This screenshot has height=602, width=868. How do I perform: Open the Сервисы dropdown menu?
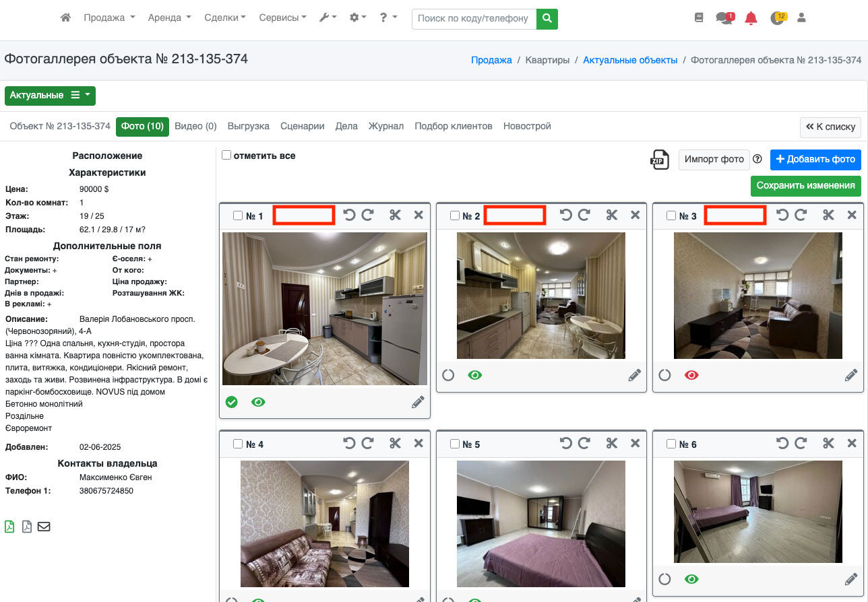click(282, 18)
